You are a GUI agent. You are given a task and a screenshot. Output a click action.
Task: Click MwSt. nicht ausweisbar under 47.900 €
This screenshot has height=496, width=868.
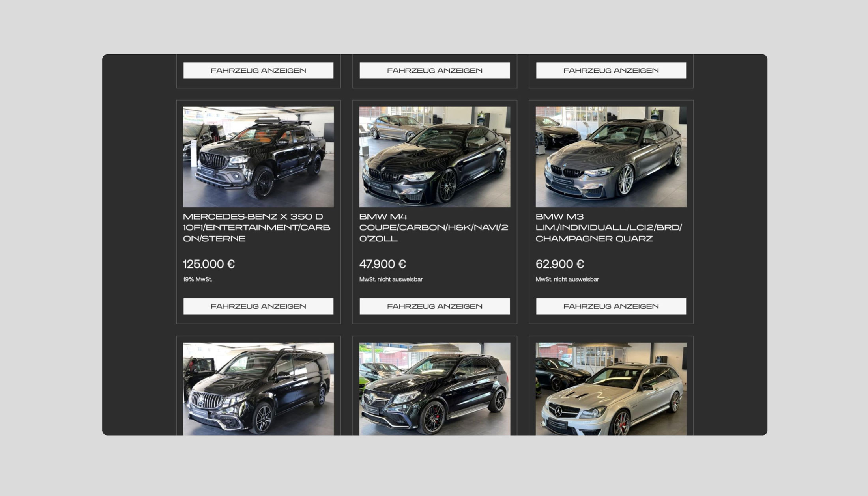point(391,279)
